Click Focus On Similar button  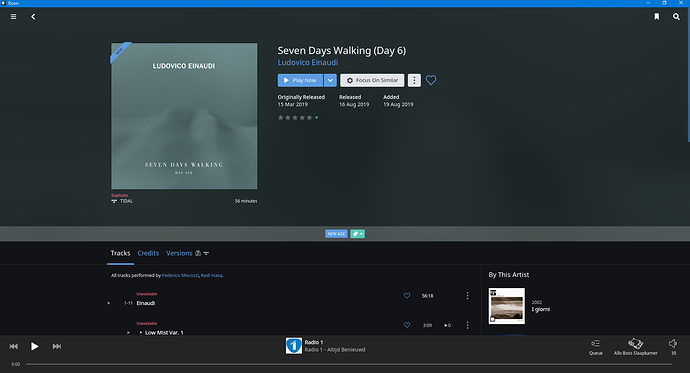click(372, 80)
